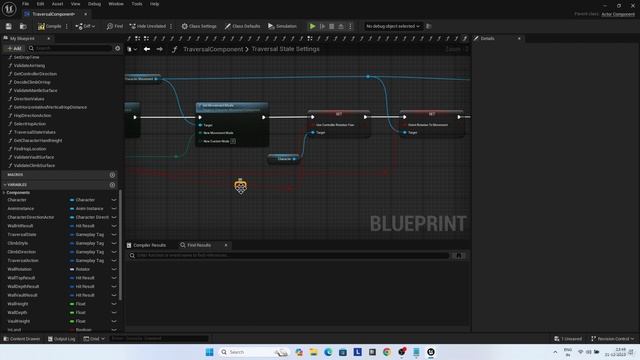Switch to the Compiler Results tab

(x=146, y=245)
